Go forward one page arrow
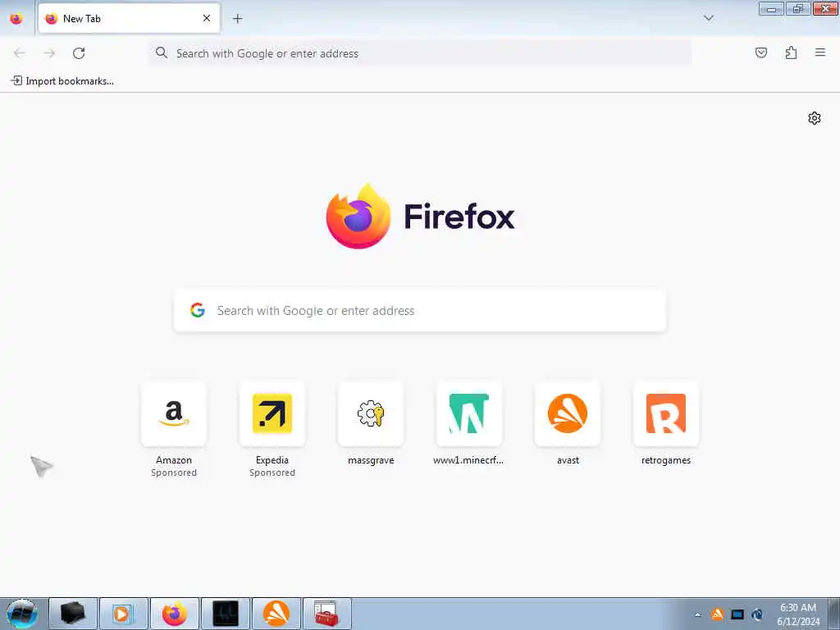Viewport: 840px width, 630px height. [x=49, y=53]
